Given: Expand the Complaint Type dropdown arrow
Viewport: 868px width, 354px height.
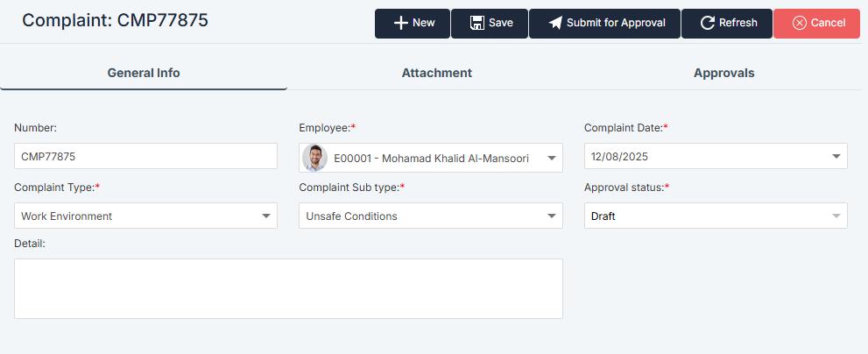Looking at the screenshot, I should pyautogui.click(x=266, y=216).
